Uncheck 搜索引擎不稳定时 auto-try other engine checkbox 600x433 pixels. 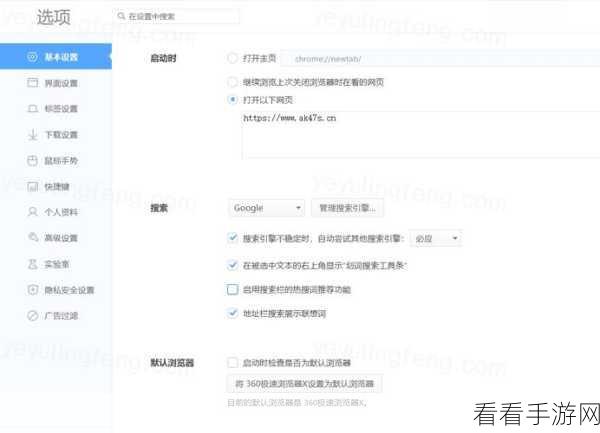232,238
